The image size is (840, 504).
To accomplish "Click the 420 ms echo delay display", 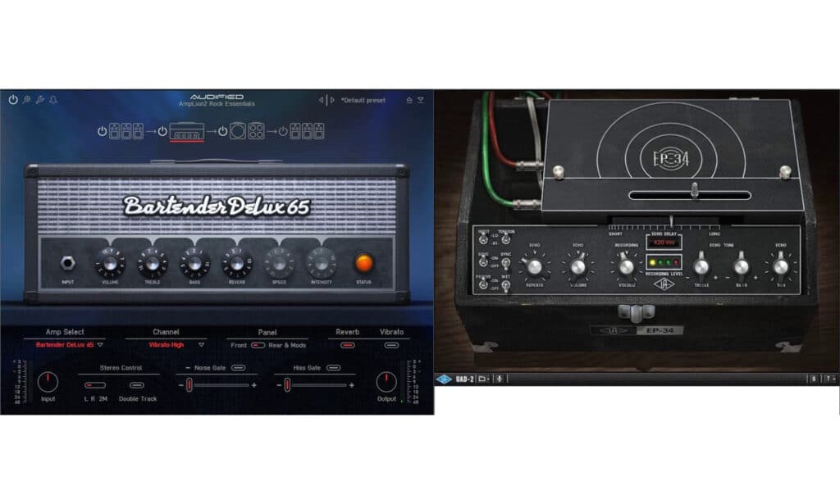I will click(664, 243).
